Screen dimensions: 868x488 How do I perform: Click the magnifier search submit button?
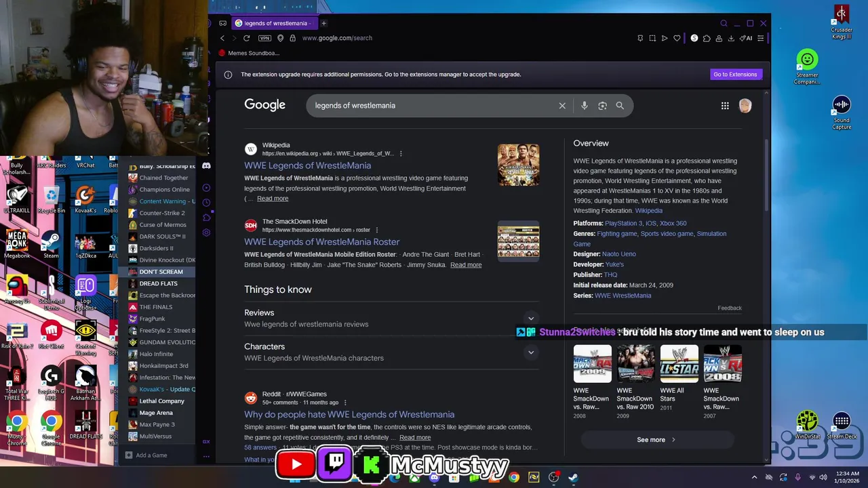(x=620, y=106)
